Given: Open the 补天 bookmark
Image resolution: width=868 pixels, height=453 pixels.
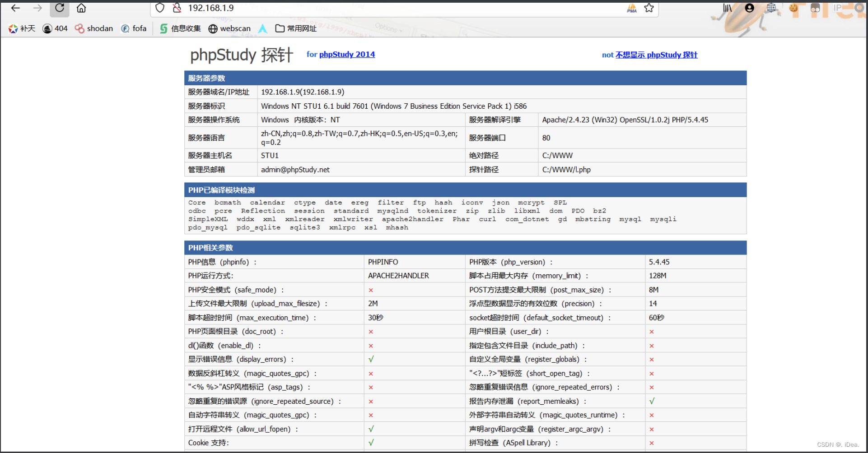Looking at the screenshot, I should [x=22, y=28].
